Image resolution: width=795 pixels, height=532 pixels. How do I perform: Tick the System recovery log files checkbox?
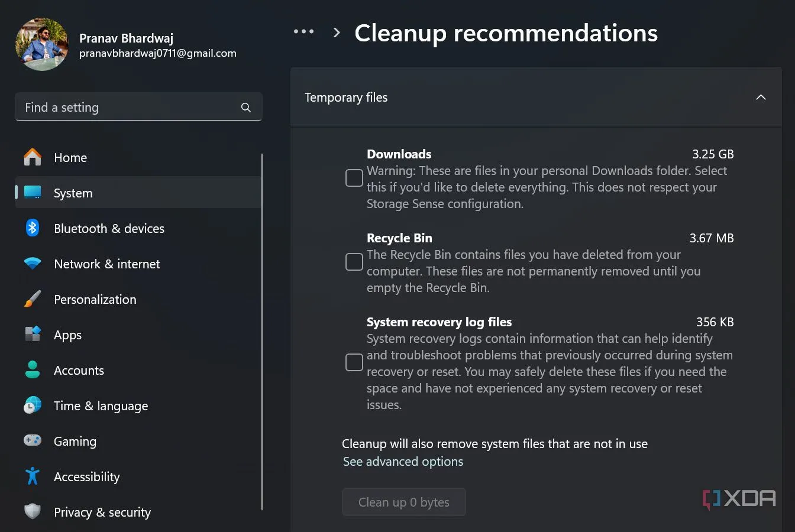coord(354,362)
